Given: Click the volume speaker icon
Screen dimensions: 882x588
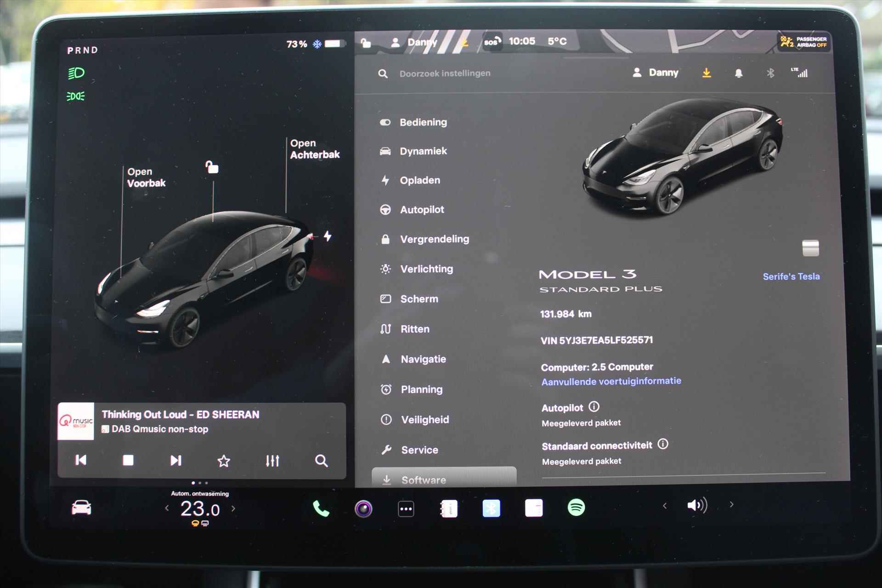Looking at the screenshot, I should (x=697, y=505).
